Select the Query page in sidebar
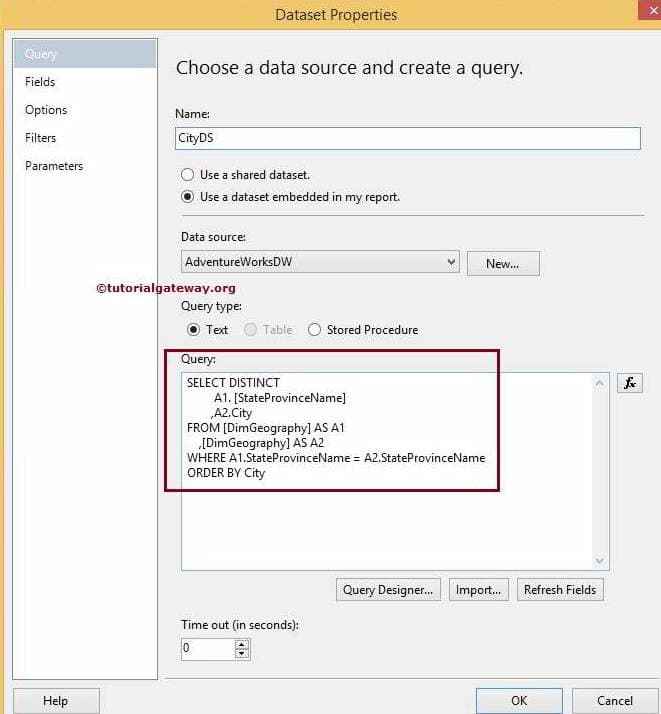 click(x=85, y=54)
